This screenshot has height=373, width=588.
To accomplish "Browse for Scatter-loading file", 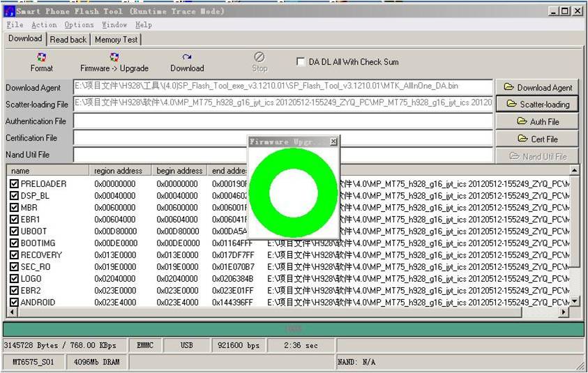I will [537, 104].
